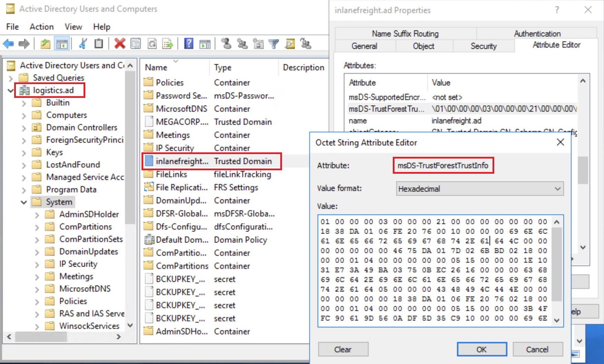
Task: Expand the AdminSDHolder tree node
Action: pyautogui.click(x=37, y=215)
